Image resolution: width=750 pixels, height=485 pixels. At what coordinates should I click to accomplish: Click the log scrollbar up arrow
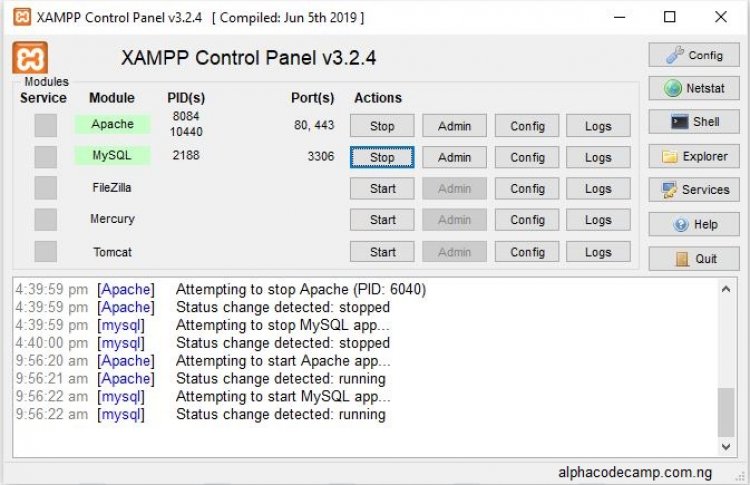(x=726, y=289)
